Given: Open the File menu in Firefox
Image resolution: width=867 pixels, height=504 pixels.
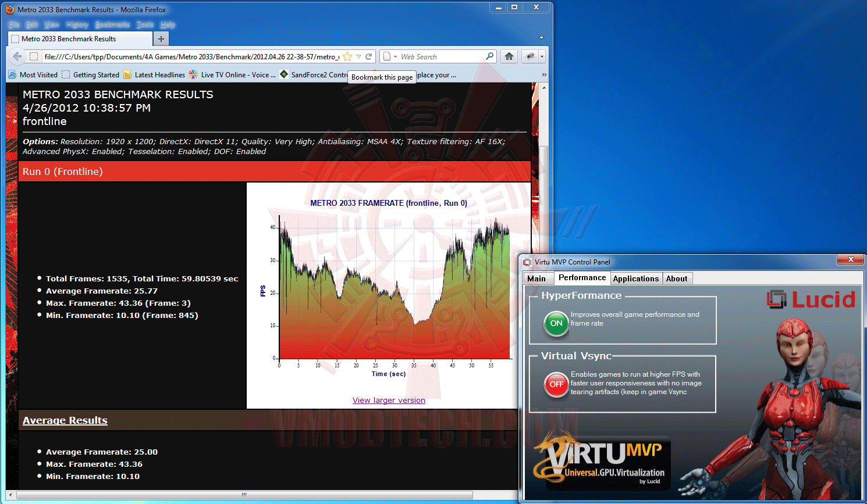Looking at the screenshot, I should click(15, 24).
